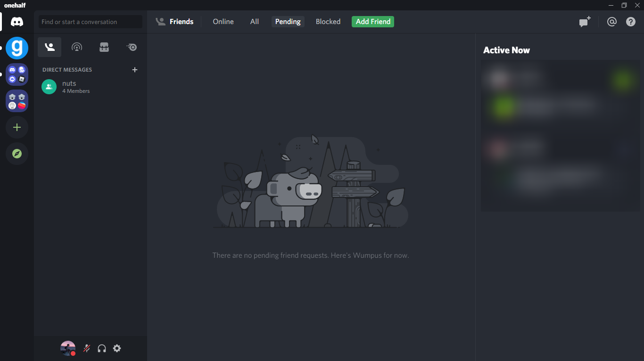Image resolution: width=644 pixels, height=361 pixels.
Task: Select the Friends icon tab
Action: [x=50, y=47]
